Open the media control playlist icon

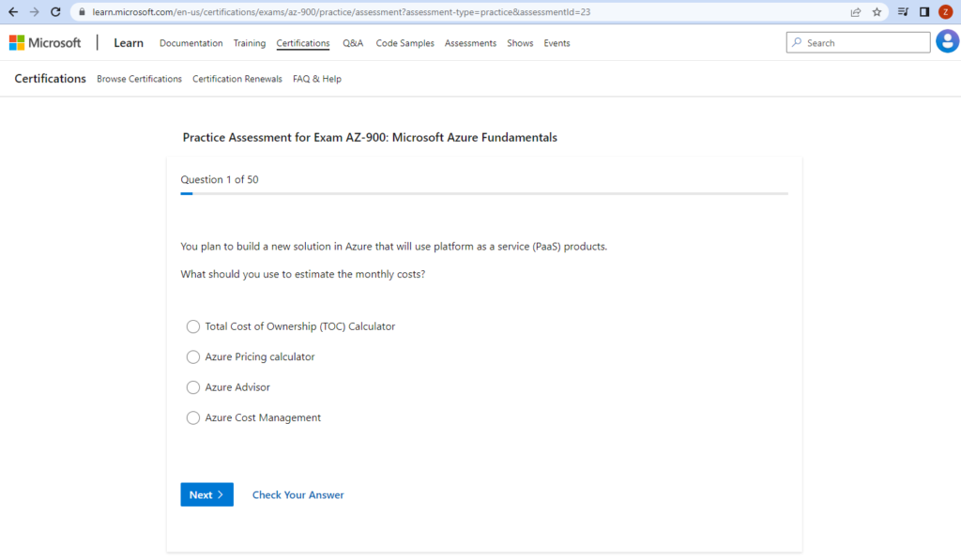[903, 11]
